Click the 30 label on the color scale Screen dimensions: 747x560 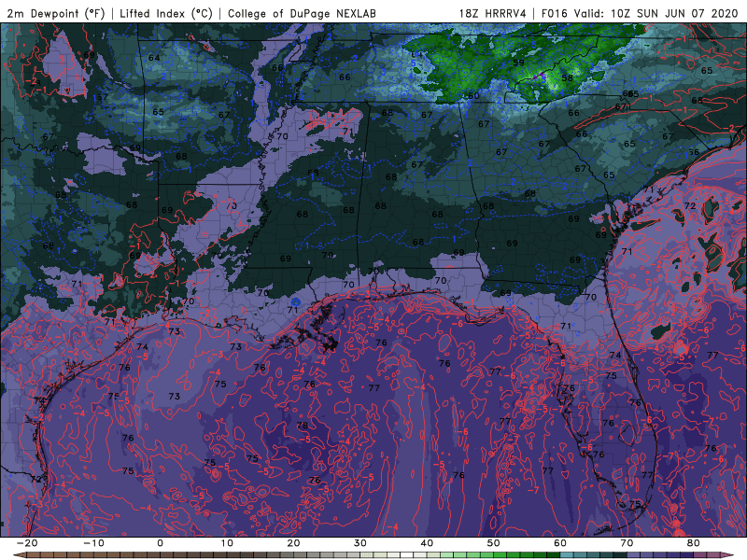click(x=360, y=543)
